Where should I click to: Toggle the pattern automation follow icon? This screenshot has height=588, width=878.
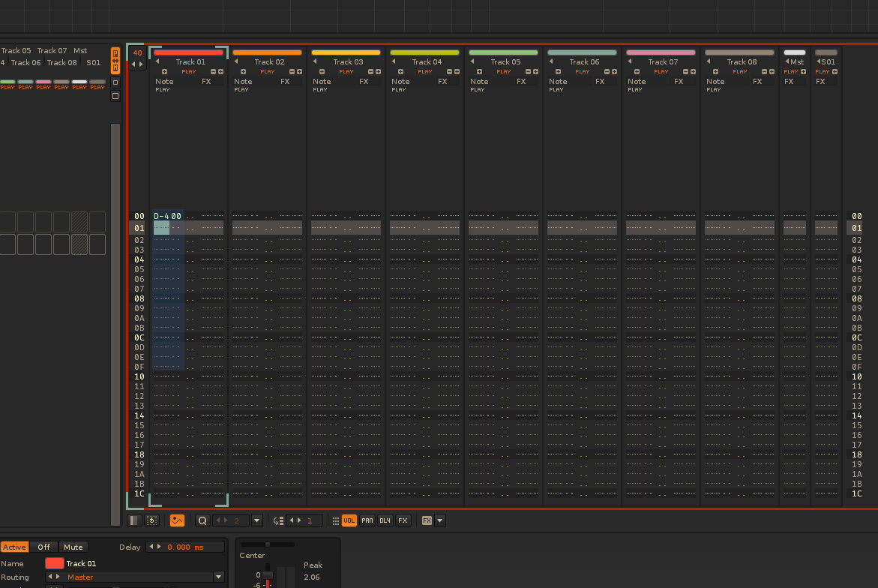(x=178, y=520)
